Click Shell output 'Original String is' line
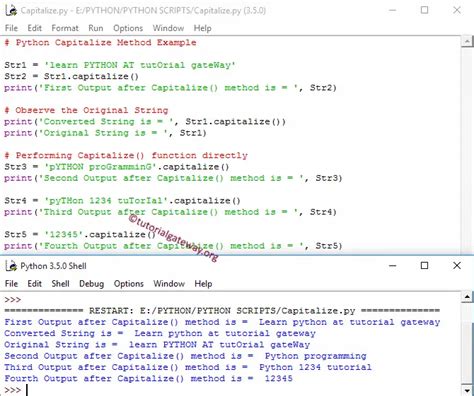The image size is (474, 396). (157, 345)
